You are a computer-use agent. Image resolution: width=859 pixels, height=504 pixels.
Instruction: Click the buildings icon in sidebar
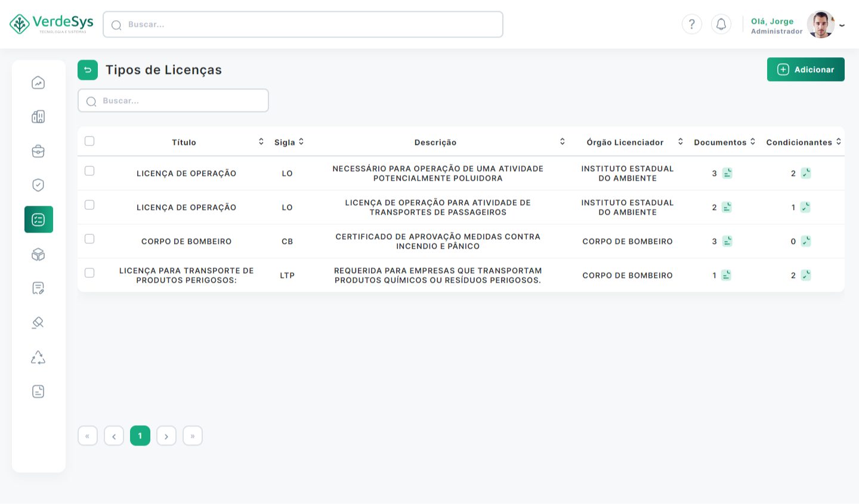pos(38,117)
